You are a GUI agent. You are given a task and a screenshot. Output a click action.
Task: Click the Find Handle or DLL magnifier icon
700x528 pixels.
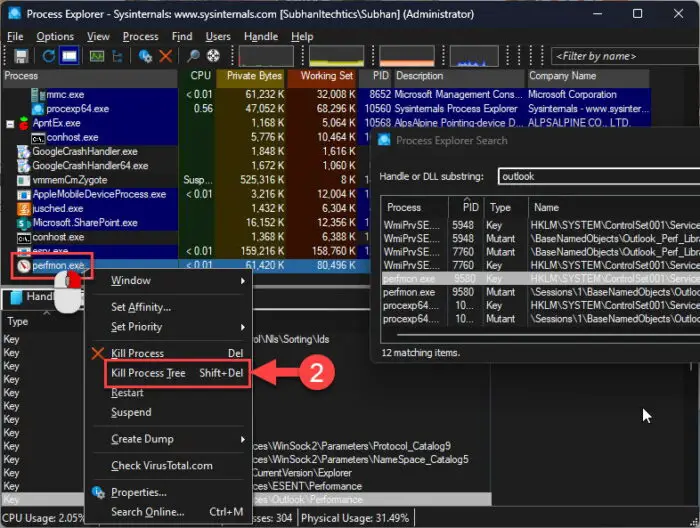193,56
